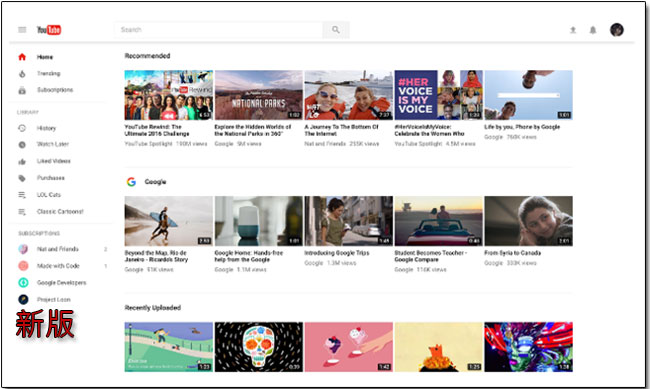Open title 'Google Home: Hands-free help'
This screenshot has width=650, height=389.
[x=249, y=256]
